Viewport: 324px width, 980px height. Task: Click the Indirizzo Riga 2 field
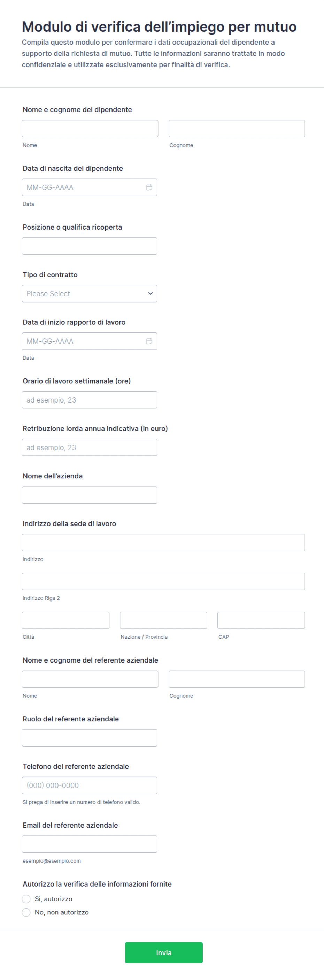pyautogui.click(x=163, y=581)
